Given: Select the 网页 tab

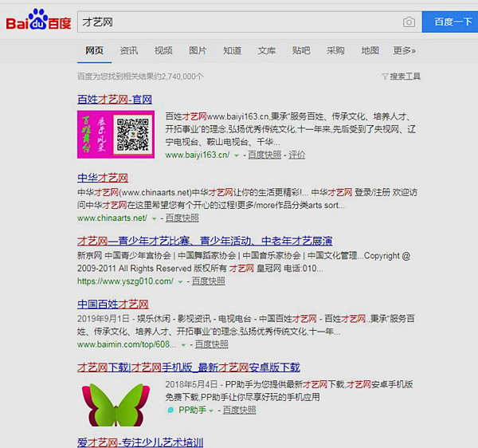Looking at the screenshot, I should (94, 50).
